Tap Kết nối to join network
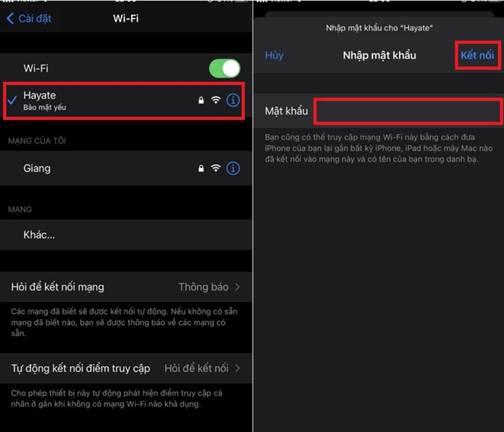The height and width of the screenshot is (432, 504). click(477, 55)
